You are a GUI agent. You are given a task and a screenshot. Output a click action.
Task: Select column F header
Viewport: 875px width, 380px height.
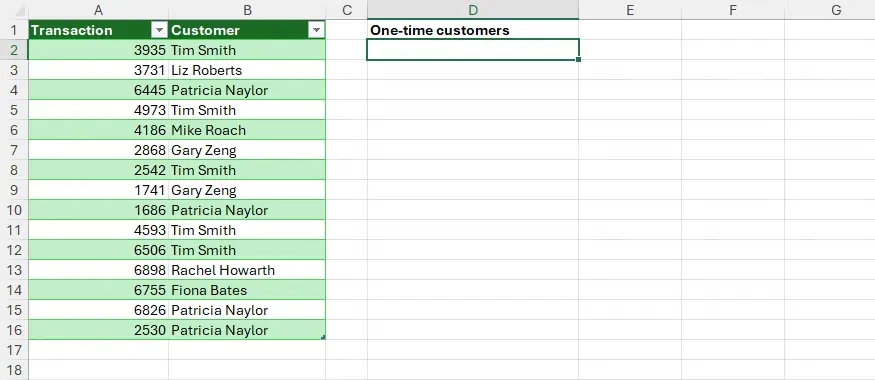click(x=733, y=10)
